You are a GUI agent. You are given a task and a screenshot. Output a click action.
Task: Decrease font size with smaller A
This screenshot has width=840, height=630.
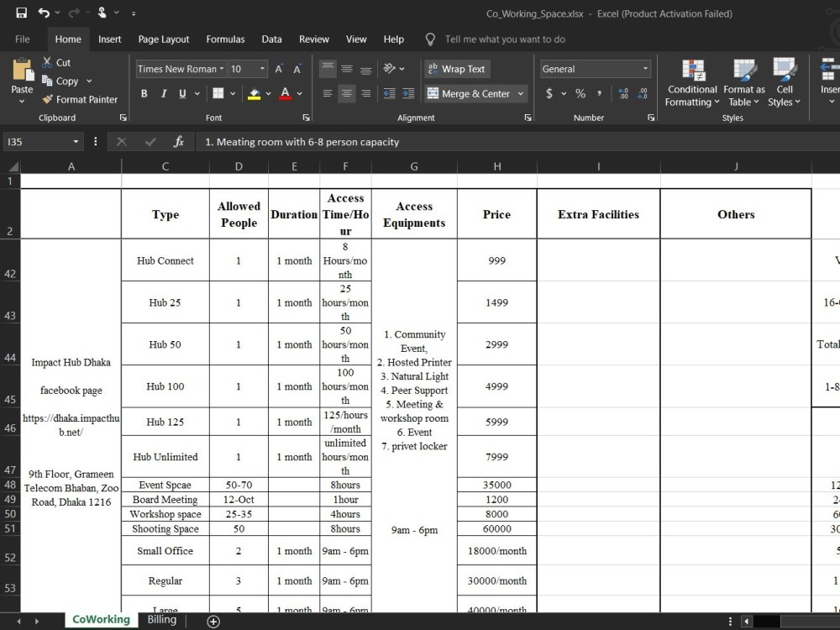tap(297, 69)
